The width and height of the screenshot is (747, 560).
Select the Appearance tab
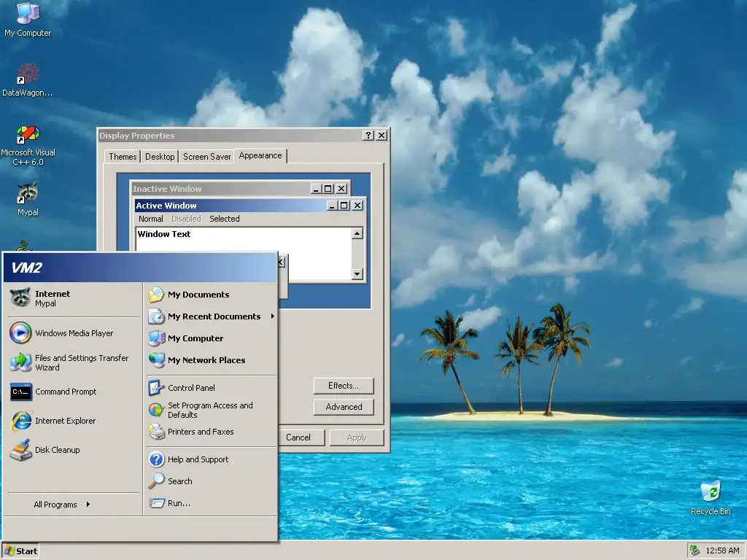[260, 156]
